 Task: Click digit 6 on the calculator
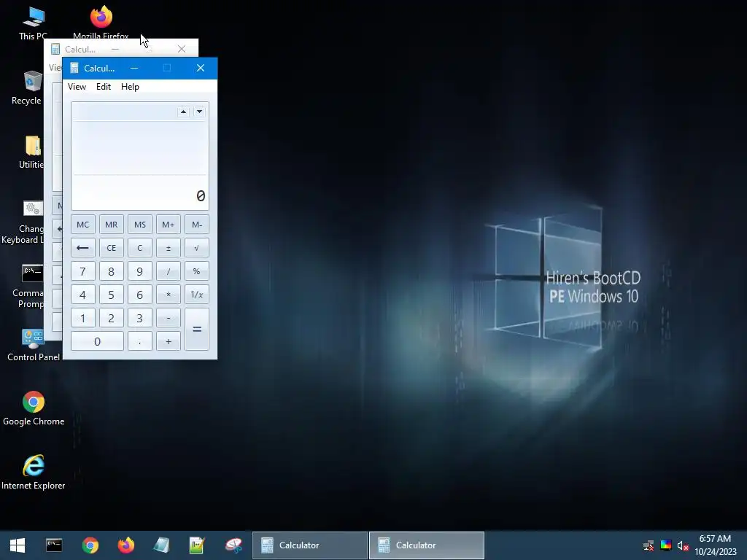(140, 295)
